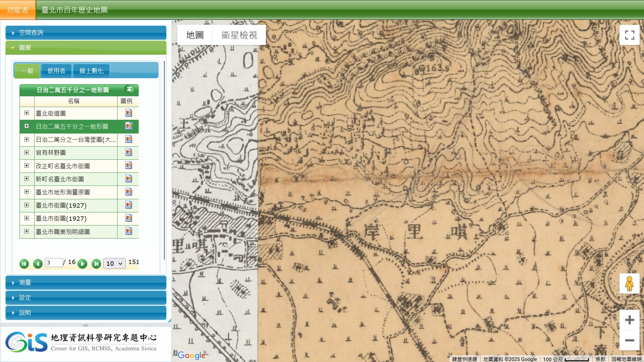644x362 pixels.
Task: Open legend icon for 日治二萬五千分之一地形圖 row
Action: (x=128, y=126)
